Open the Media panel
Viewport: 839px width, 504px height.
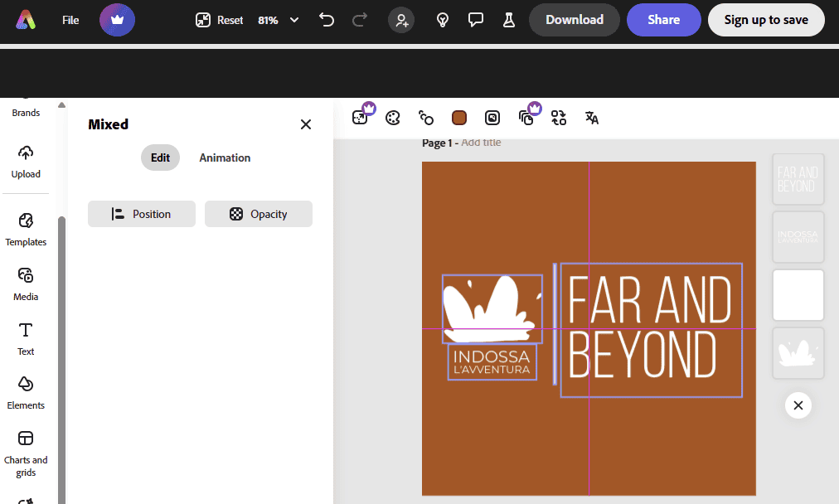26,284
